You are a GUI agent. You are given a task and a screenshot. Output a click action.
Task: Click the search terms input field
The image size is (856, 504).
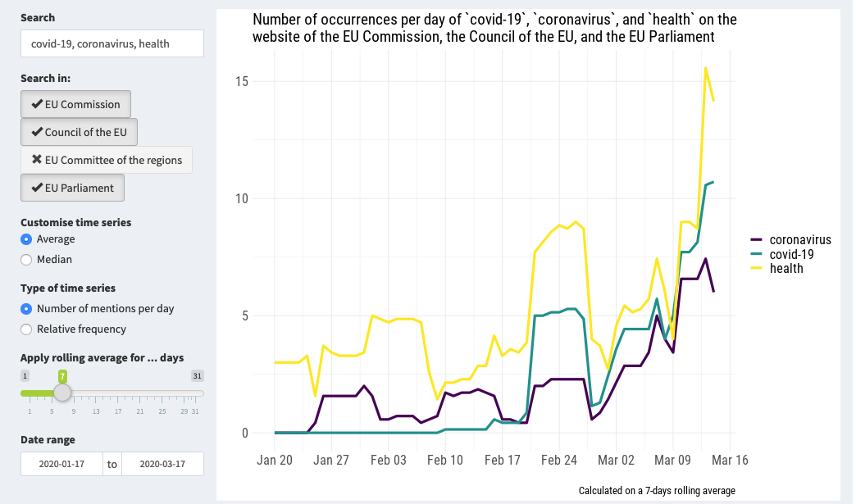click(112, 43)
